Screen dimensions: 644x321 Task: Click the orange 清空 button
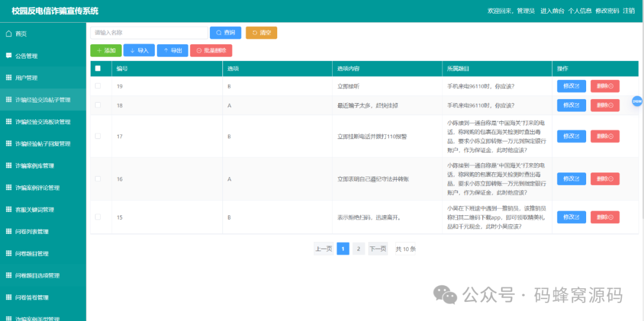tap(262, 33)
